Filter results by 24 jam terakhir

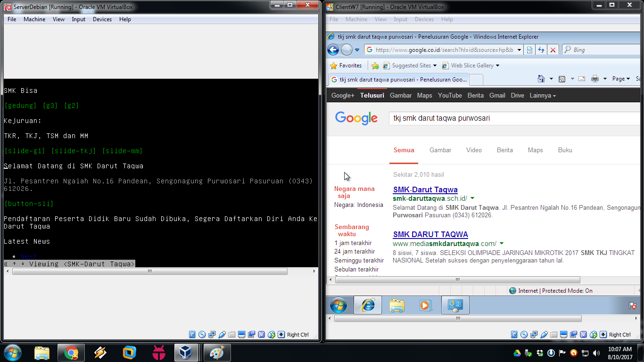click(x=355, y=252)
